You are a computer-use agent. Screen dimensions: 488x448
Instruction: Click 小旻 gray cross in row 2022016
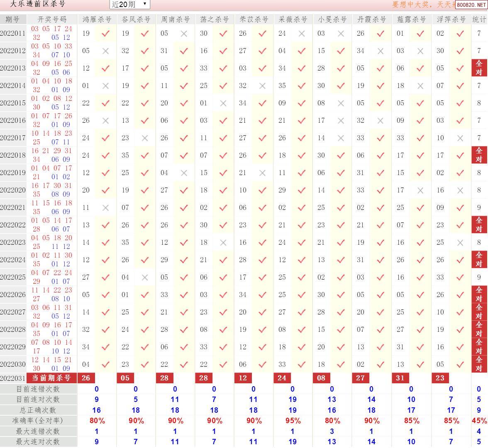tap(341, 121)
